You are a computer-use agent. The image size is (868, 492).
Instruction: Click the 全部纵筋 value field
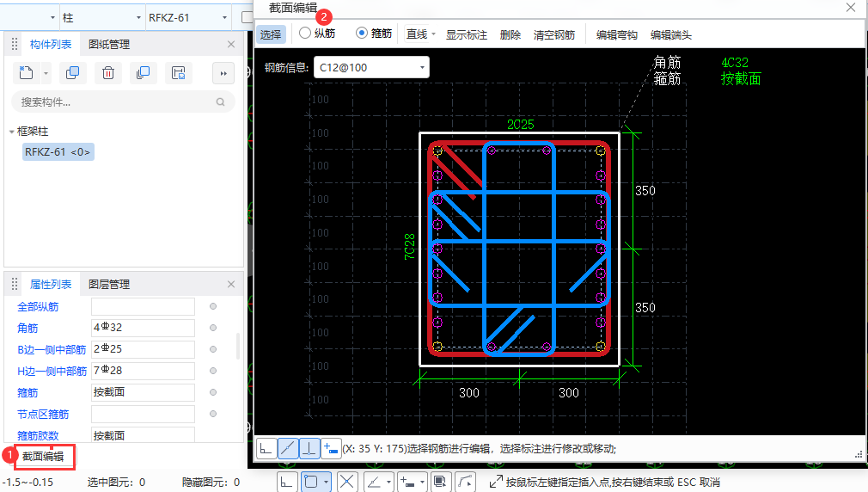coord(143,306)
